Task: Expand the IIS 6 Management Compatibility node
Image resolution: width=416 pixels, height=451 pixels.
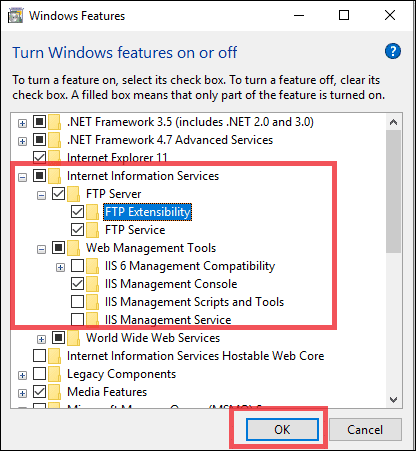Action: (60, 268)
